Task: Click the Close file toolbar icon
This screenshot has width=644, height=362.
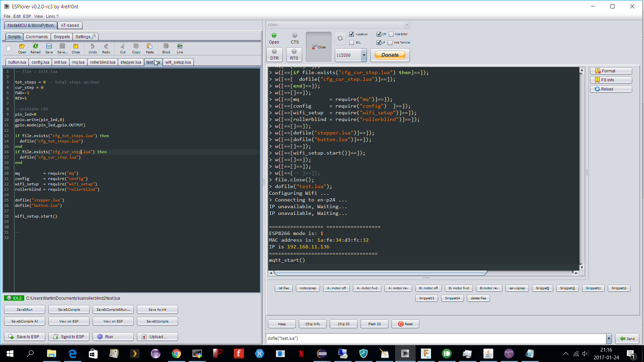Action: point(76,48)
